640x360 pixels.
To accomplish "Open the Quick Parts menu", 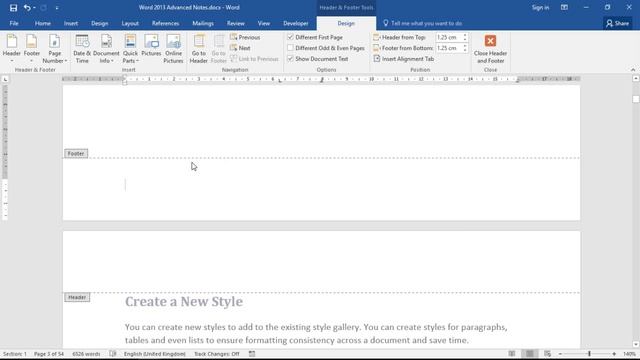I will 130,49.
